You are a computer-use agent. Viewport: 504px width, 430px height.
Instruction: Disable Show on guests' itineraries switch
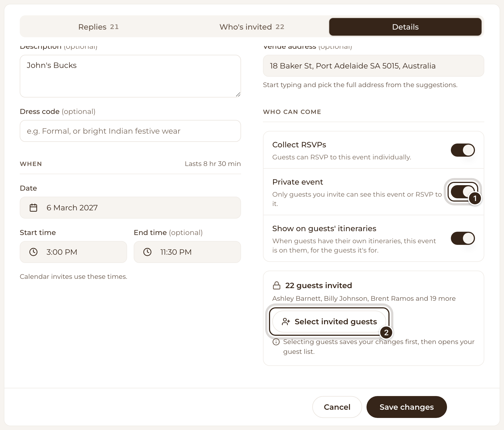coord(463,238)
